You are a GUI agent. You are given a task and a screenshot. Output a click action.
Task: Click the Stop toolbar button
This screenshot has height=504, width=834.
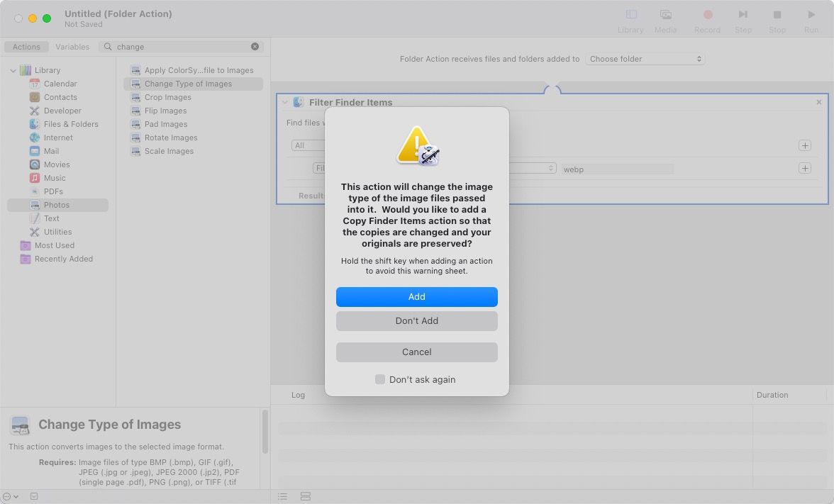[x=777, y=20]
